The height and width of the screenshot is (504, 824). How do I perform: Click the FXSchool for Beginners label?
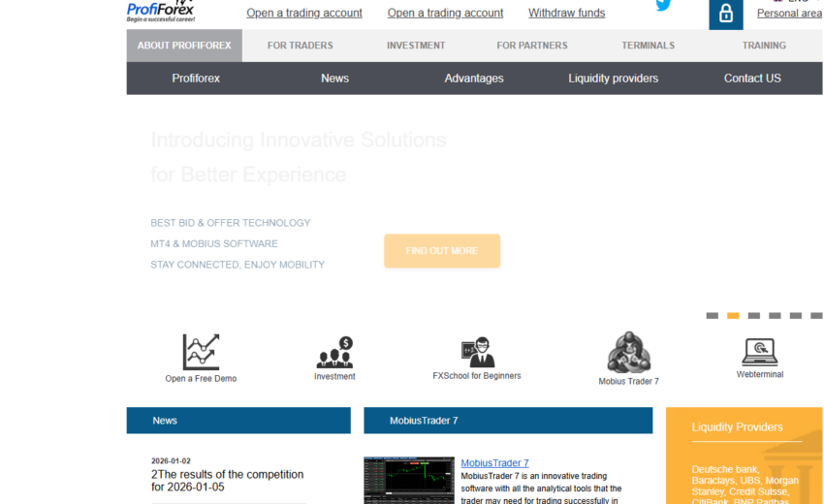[x=477, y=376]
